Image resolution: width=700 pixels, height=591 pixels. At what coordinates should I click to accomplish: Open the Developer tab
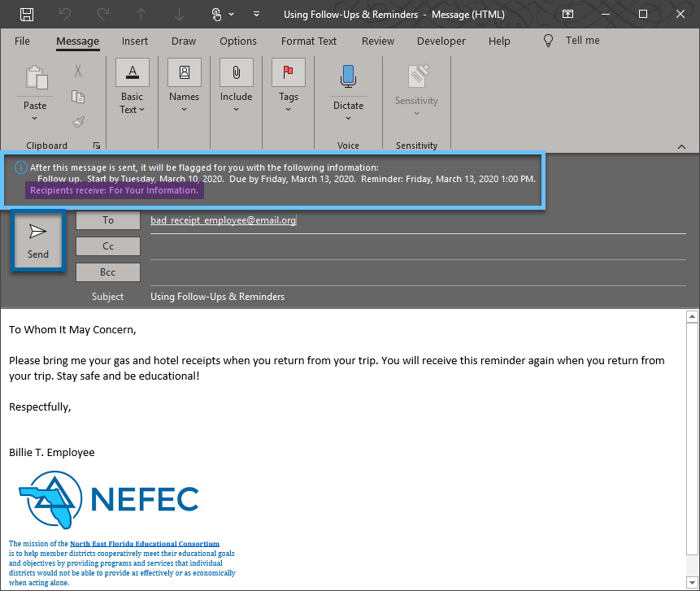click(x=441, y=41)
